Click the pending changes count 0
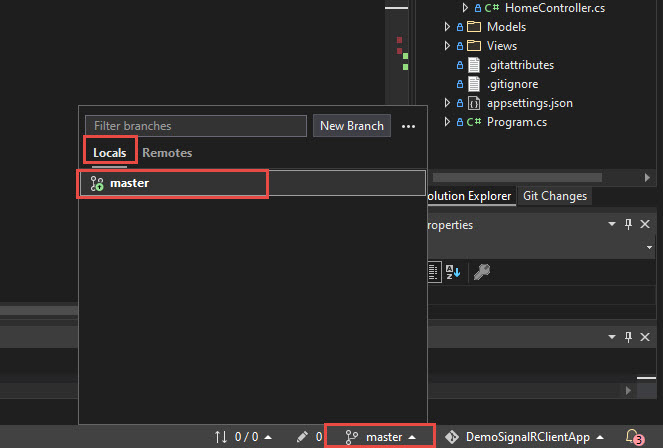Screen dimensions: 663x448 (319, 437)
